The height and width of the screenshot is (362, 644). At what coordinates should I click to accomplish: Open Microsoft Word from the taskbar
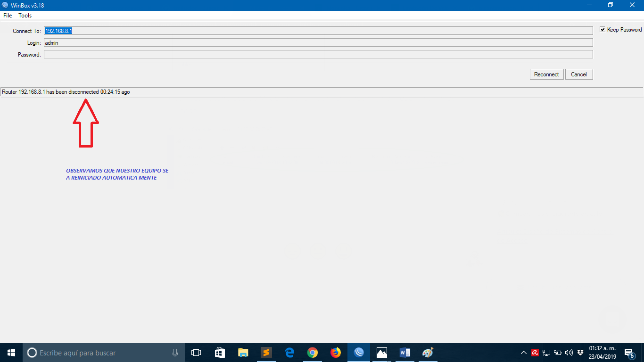coord(405,353)
